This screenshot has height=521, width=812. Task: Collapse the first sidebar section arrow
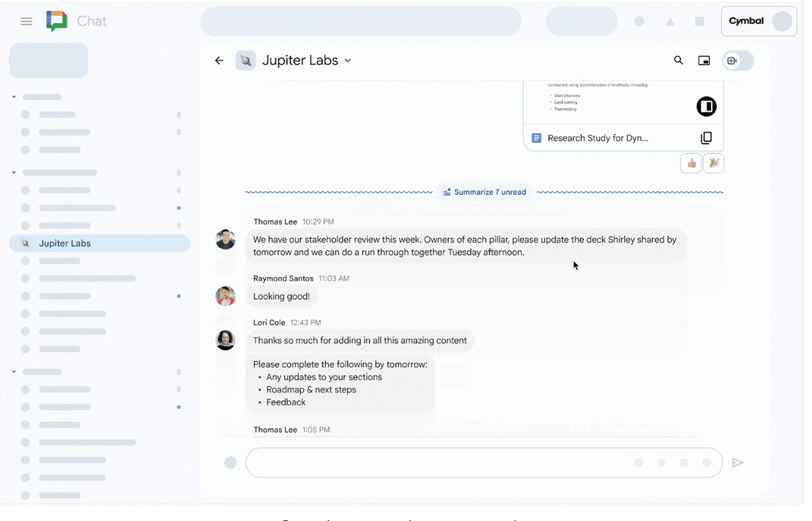point(14,97)
